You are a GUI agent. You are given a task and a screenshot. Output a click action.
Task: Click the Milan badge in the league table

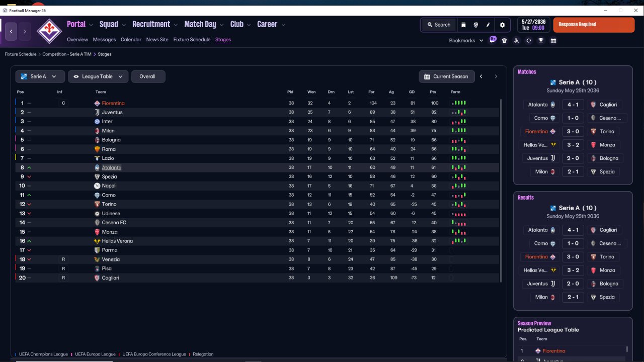pos(97,131)
